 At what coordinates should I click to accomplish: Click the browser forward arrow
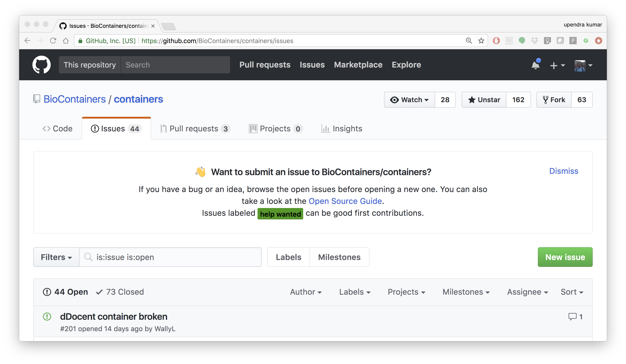(40, 41)
